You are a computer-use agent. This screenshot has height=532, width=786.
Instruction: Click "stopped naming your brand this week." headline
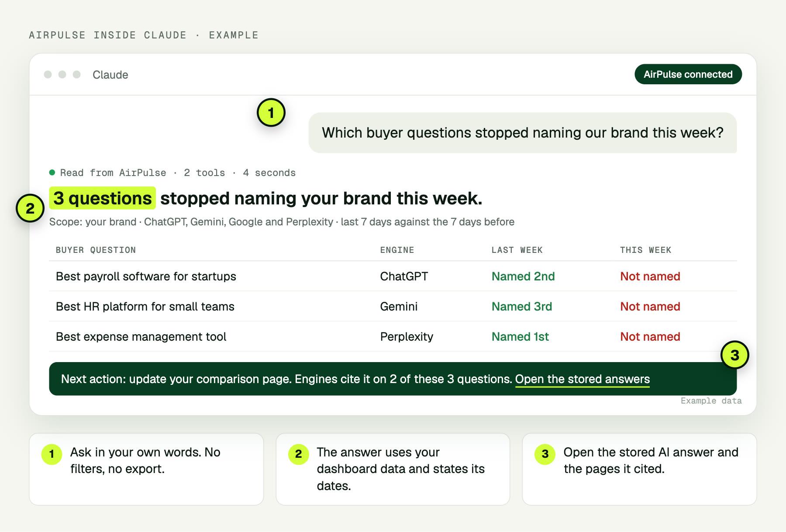(x=321, y=199)
